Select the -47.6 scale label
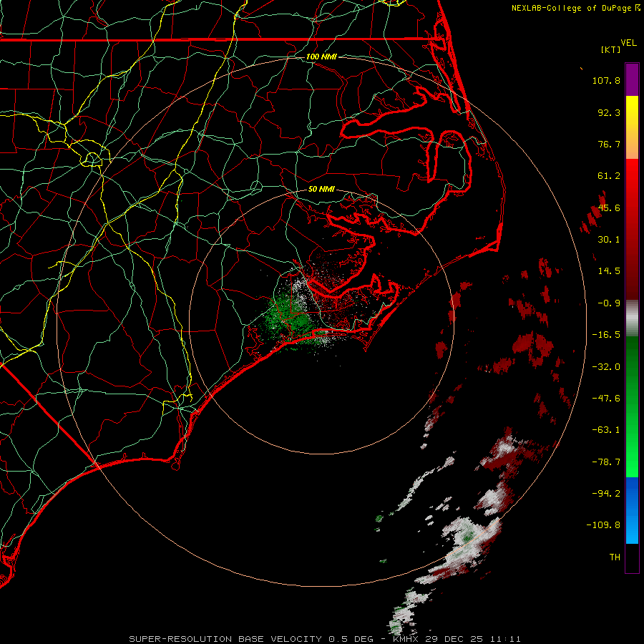The image size is (644, 644). tap(606, 399)
